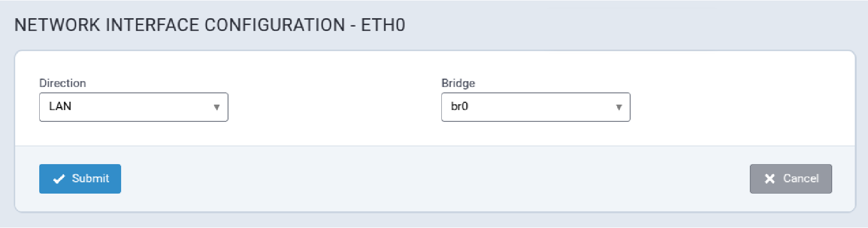Click the Bridge dropdown arrow

[x=619, y=107]
